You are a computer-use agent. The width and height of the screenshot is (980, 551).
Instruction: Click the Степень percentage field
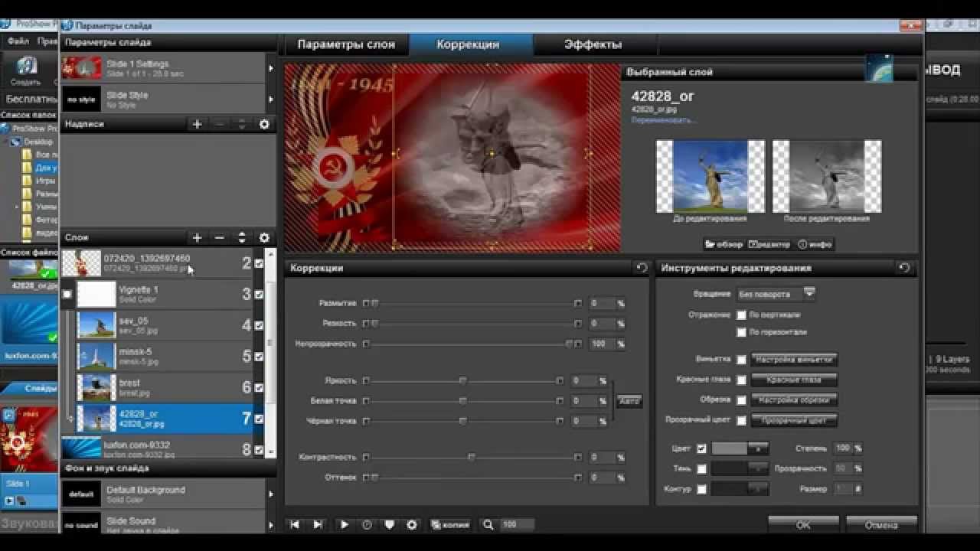point(844,448)
